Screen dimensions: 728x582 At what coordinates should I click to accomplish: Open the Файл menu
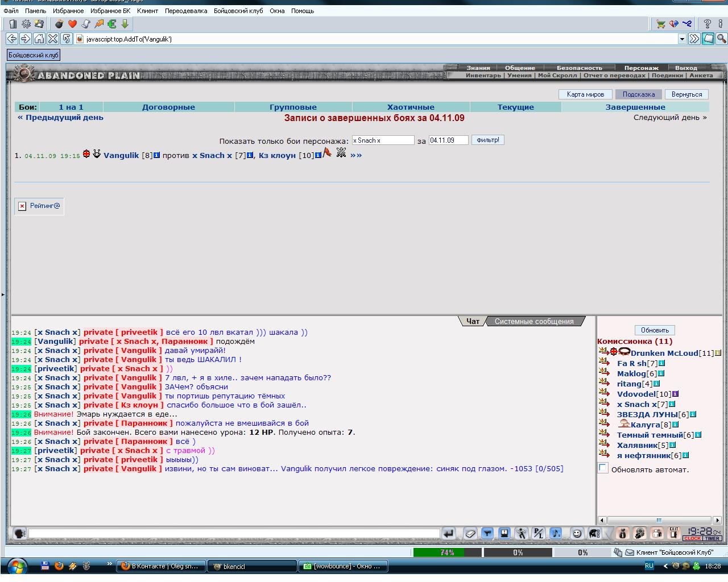11,11
